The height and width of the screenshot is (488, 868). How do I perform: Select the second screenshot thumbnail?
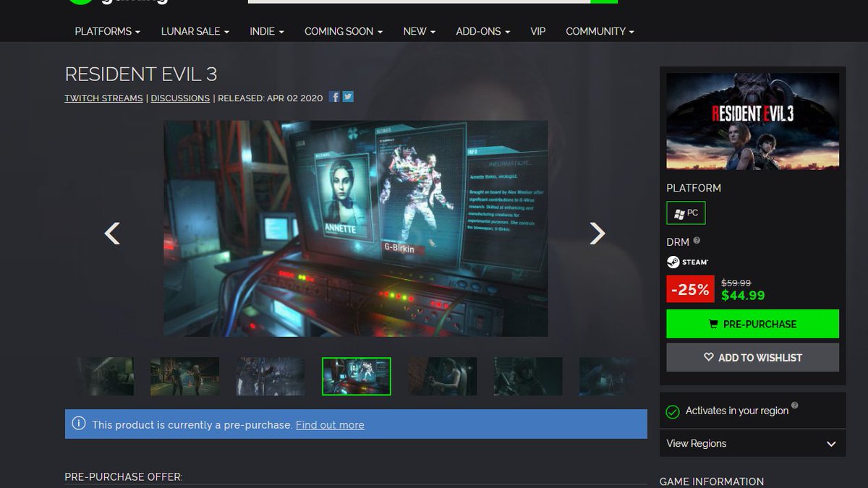[184, 376]
